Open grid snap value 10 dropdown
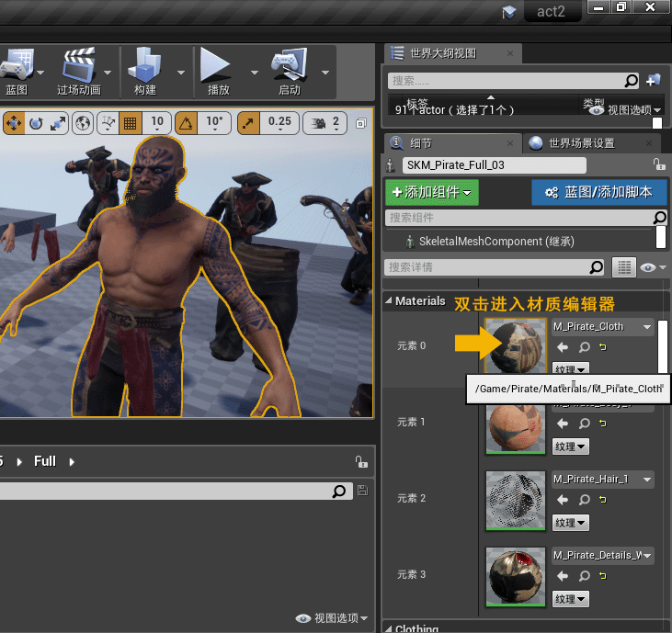The height and width of the screenshot is (633, 672). click(157, 124)
